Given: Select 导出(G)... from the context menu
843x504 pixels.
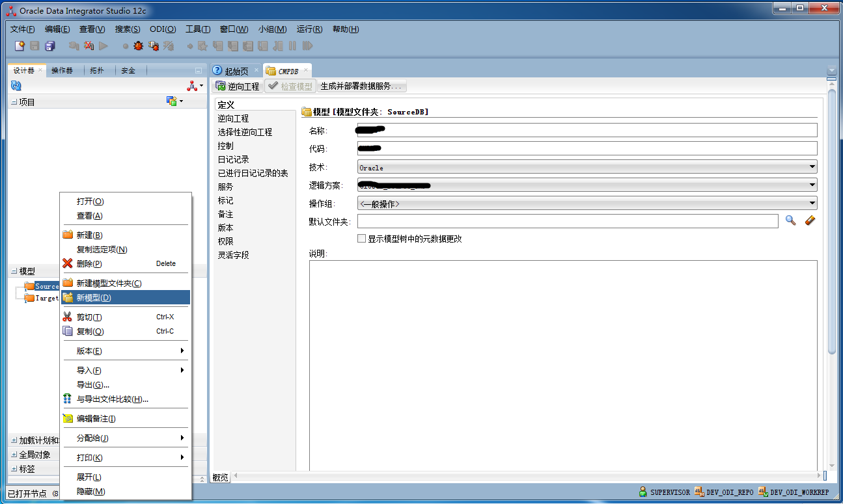Looking at the screenshot, I should (126, 384).
